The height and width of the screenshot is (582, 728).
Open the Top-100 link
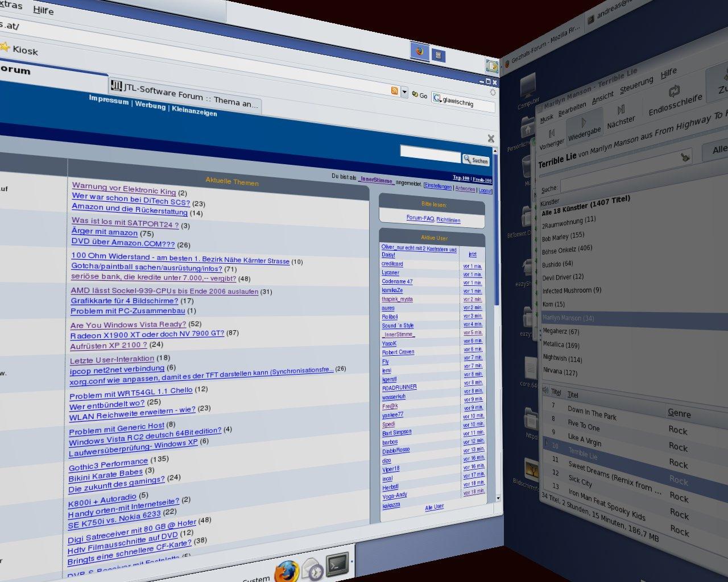pyautogui.click(x=461, y=178)
